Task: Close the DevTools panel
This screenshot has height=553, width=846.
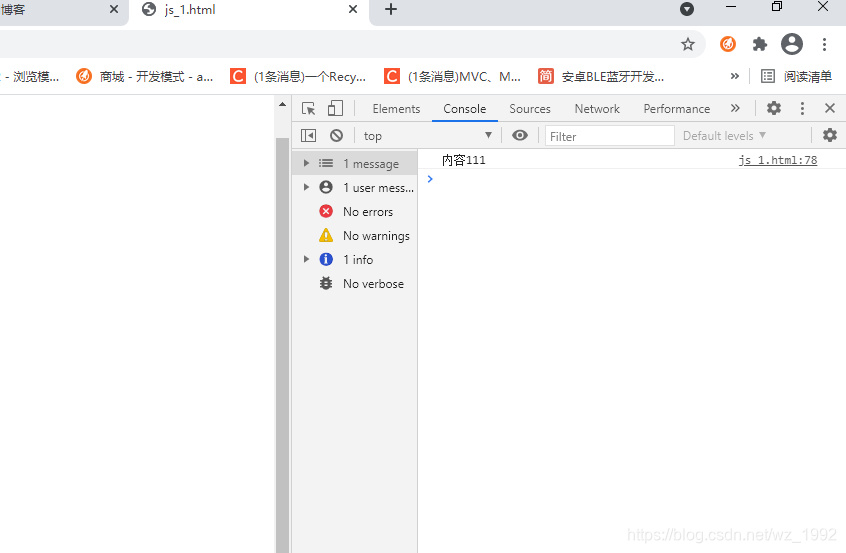Action: coord(830,108)
